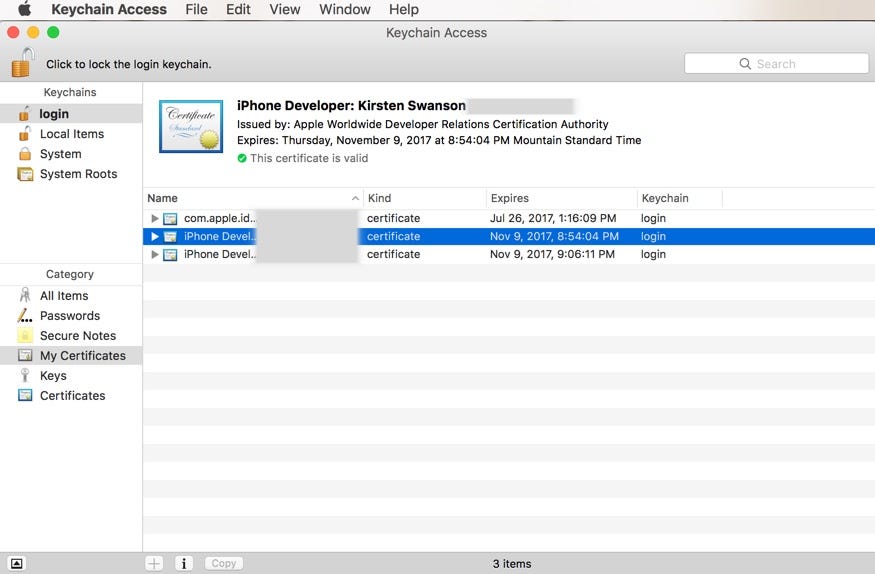
Task: Select expiry 'Nov 9, 2017, 9:06:11 PM'
Action: [552, 254]
